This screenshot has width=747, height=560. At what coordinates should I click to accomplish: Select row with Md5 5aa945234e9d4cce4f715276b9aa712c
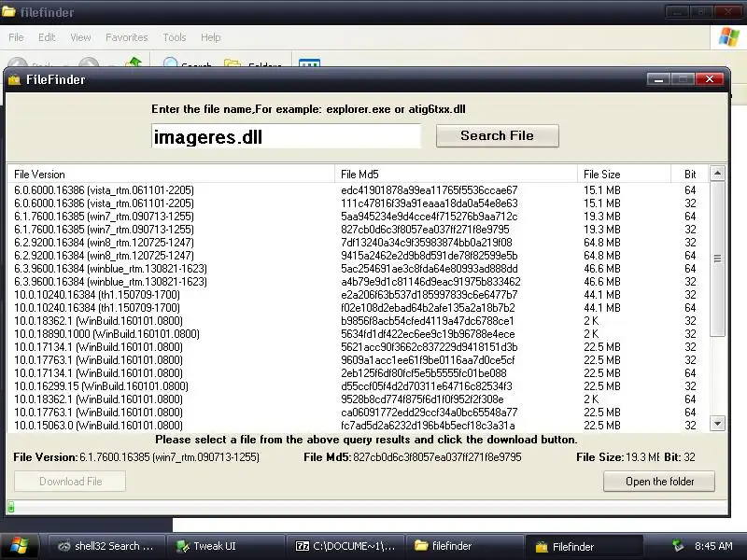tap(358, 217)
